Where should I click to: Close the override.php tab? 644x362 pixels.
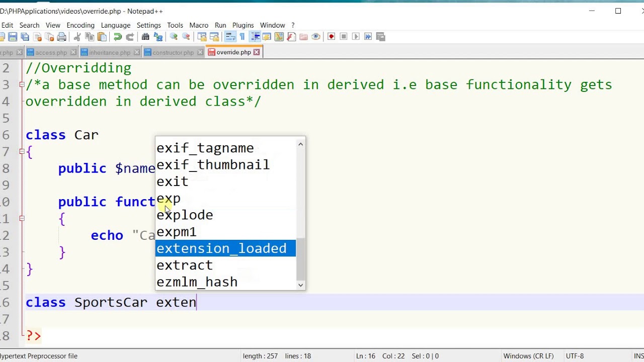coord(257,52)
